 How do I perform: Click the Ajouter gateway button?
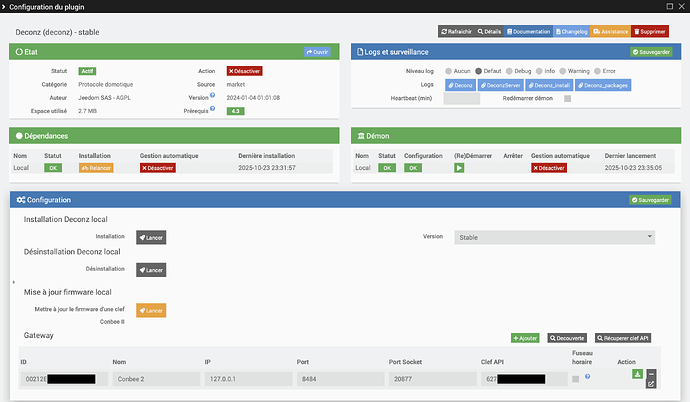[x=525, y=338]
